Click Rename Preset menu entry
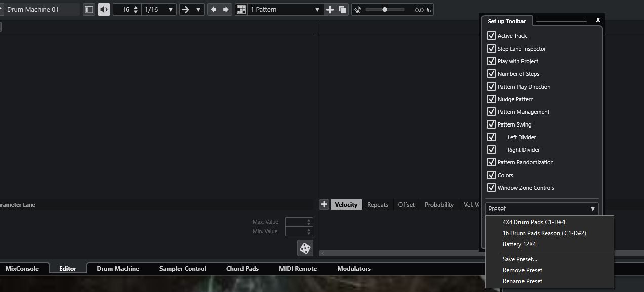The width and height of the screenshot is (644, 292). (x=549, y=281)
